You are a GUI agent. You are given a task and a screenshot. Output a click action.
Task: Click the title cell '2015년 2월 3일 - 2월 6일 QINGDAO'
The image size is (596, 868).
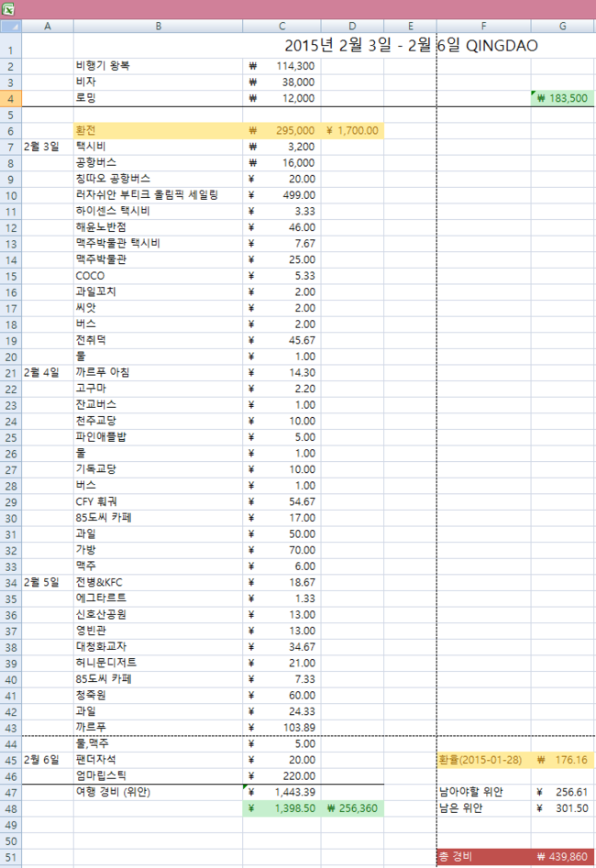[x=411, y=46]
